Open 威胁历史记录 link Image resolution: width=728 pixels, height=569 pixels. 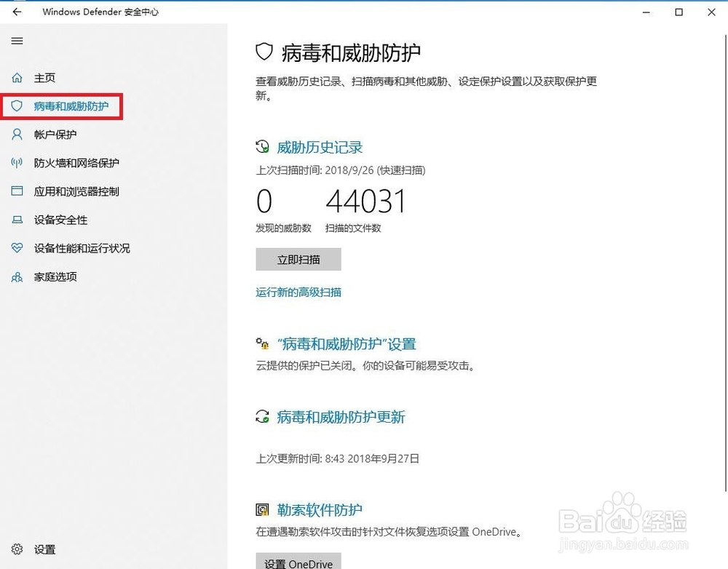[x=320, y=147]
